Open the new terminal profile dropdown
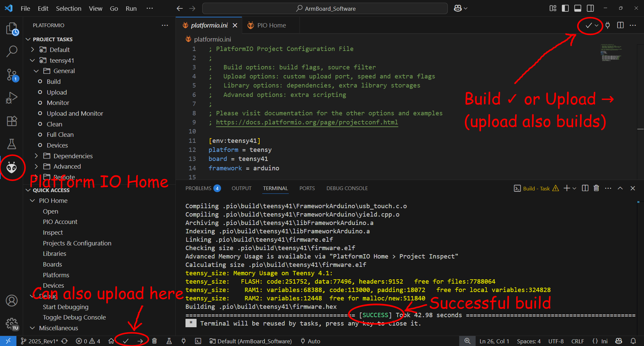The image size is (644, 346). pyautogui.click(x=574, y=188)
